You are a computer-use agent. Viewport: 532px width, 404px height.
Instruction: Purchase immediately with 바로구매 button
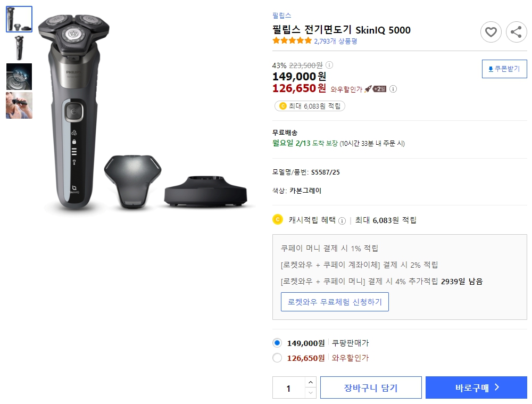[x=477, y=387]
